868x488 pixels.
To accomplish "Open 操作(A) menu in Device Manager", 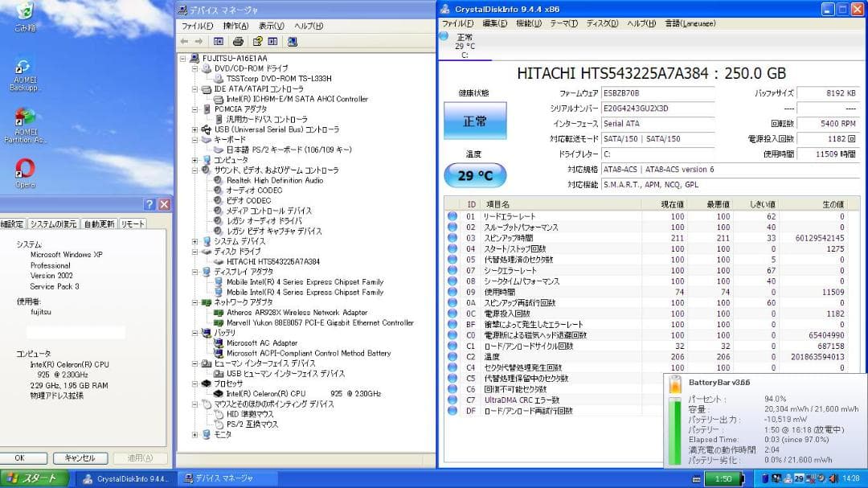I will (235, 26).
